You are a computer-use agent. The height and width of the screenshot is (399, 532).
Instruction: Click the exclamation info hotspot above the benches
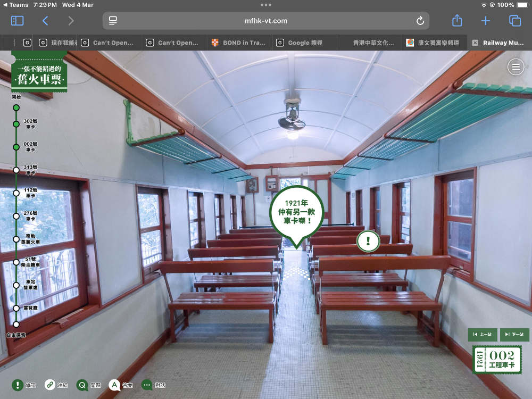[368, 241]
